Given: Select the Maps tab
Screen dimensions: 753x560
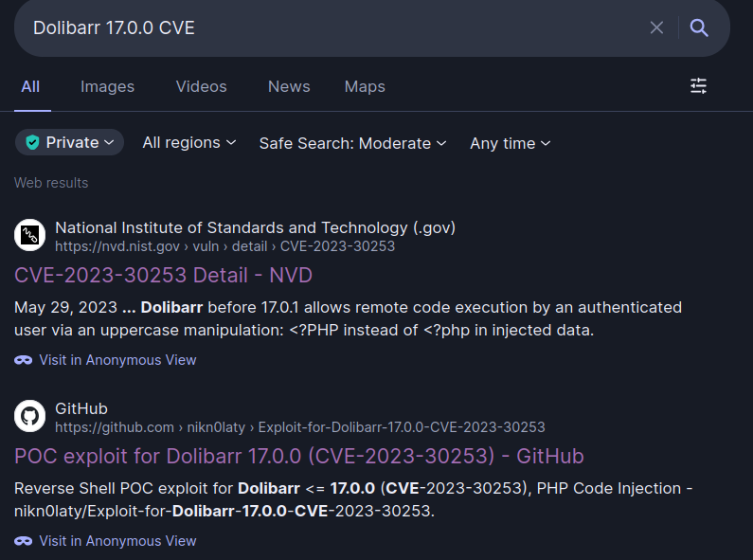Looking at the screenshot, I should (365, 86).
